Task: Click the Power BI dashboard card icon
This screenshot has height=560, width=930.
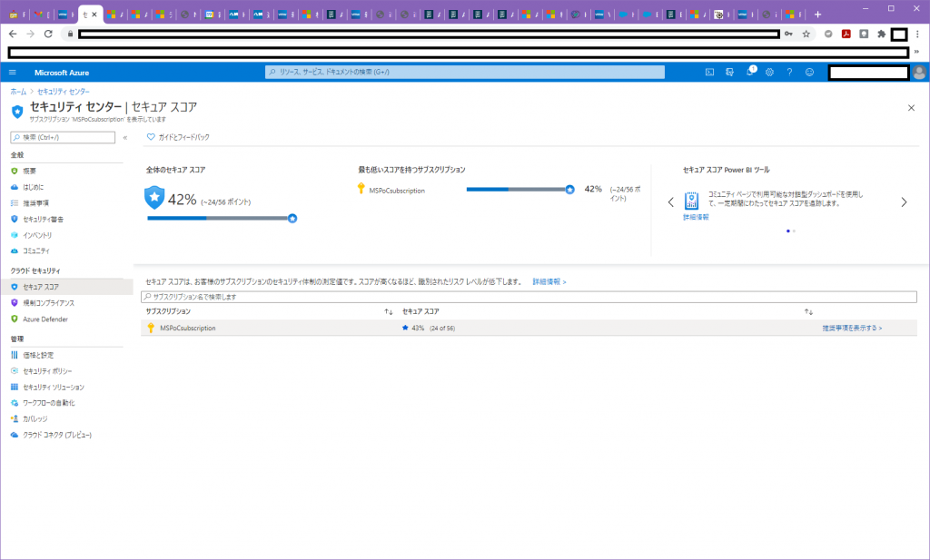Action: [691, 201]
